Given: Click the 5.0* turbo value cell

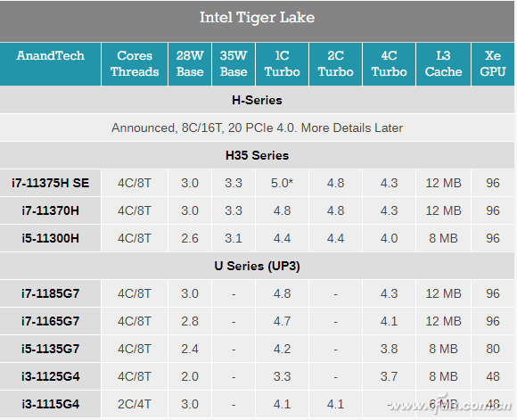Looking at the screenshot, I should [282, 183].
